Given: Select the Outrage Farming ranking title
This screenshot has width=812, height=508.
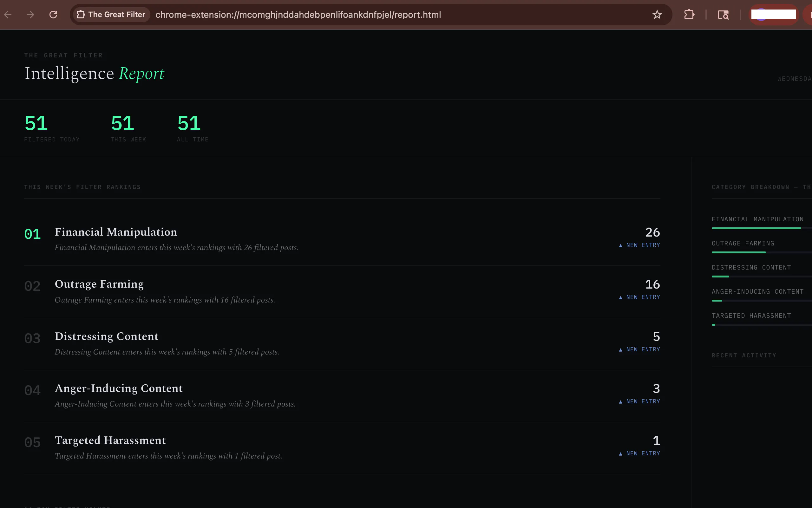Looking at the screenshot, I should 99,284.
